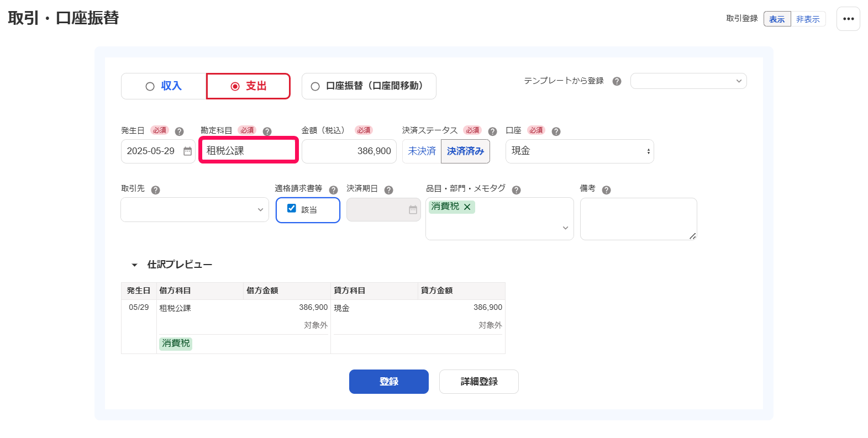
Task: Click the 決済期日 calendar icon
Action: coord(413,210)
